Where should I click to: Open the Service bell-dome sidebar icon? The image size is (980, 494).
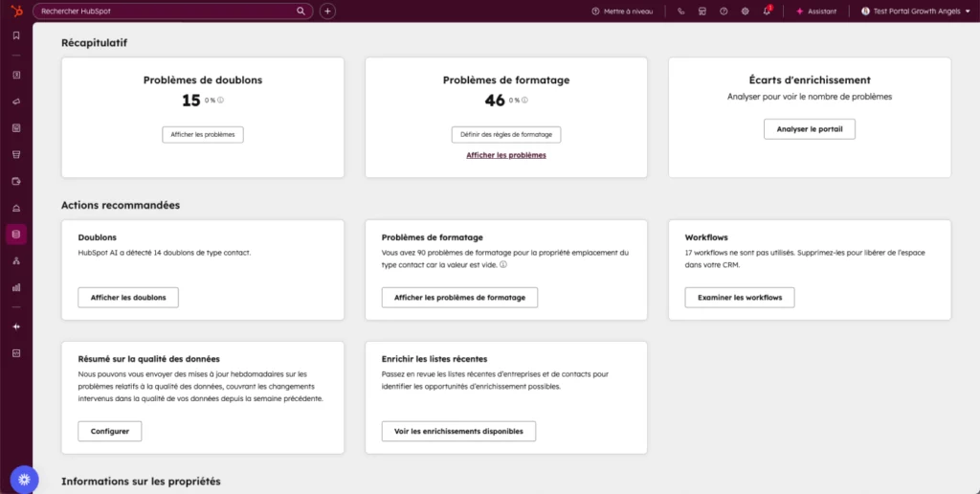pyautogui.click(x=16, y=208)
